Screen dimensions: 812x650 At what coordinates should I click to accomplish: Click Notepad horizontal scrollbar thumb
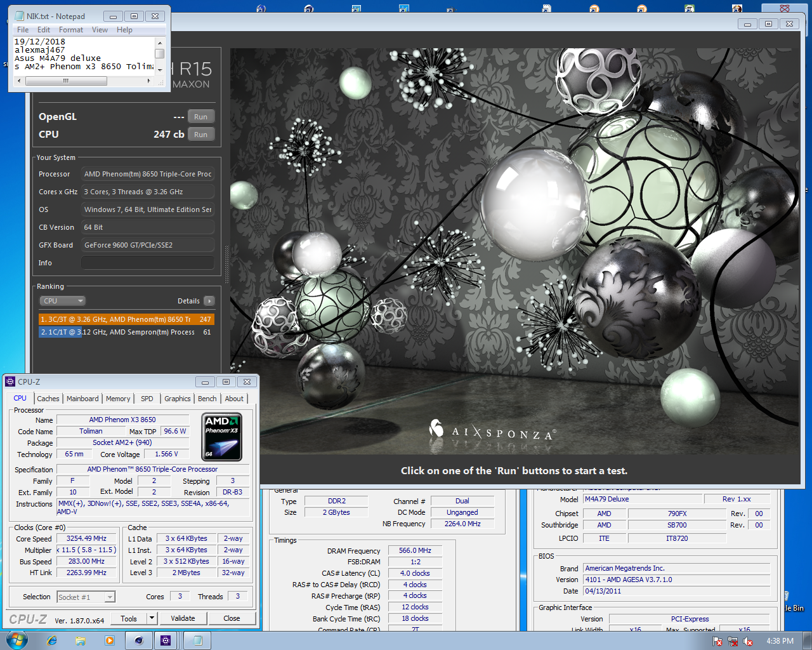point(65,81)
